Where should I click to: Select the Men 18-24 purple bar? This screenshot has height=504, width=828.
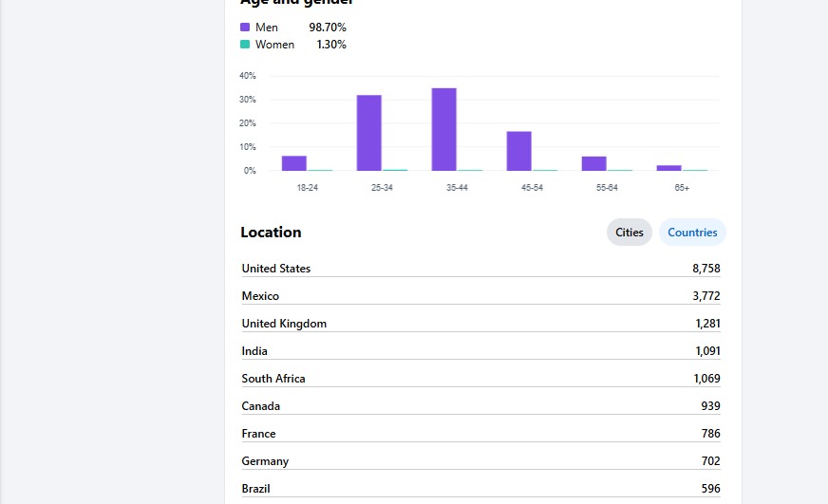(294, 163)
